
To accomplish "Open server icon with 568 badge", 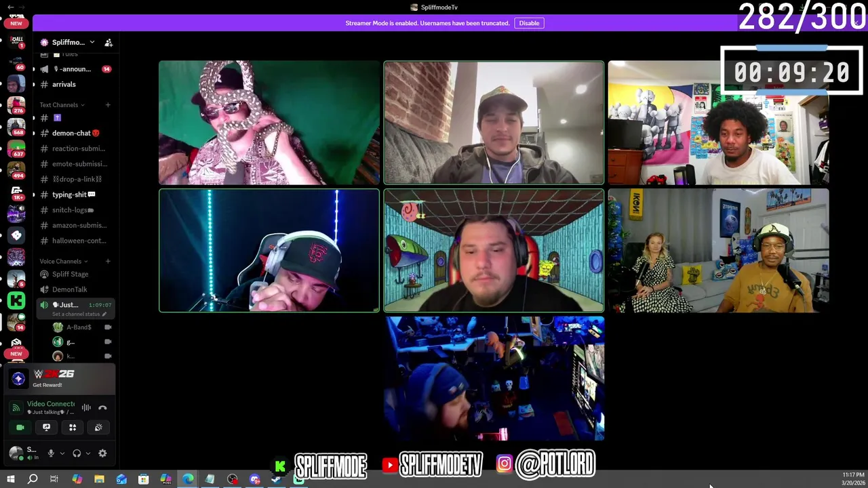I will [x=16, y=127].
